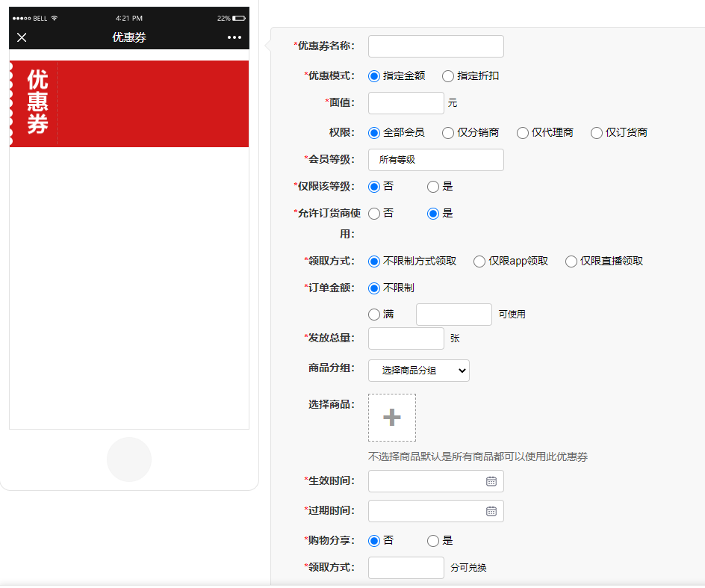Open calendar icon for 过期时间
Viewport: 705px width, 588px height.
tap(491, 511)
